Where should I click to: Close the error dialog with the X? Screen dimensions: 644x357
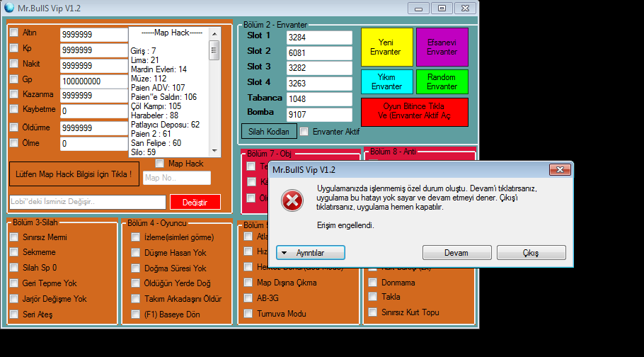coord(560,169)
